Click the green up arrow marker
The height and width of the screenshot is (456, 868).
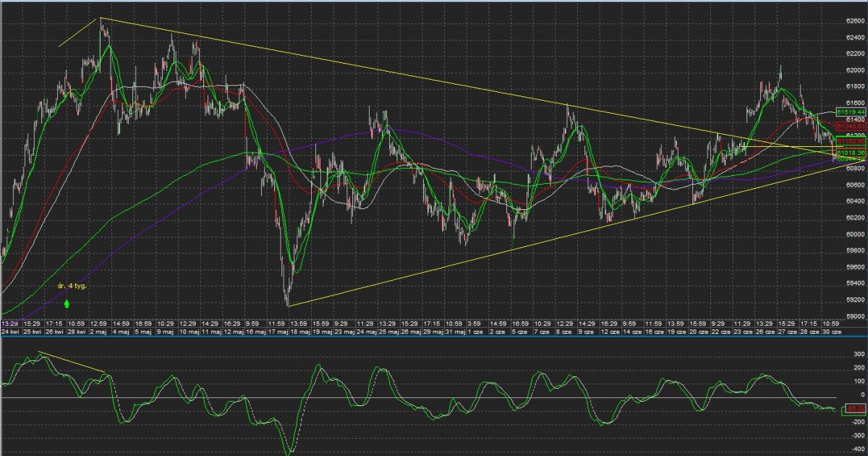pyautogui.click(x=67, y=303)
